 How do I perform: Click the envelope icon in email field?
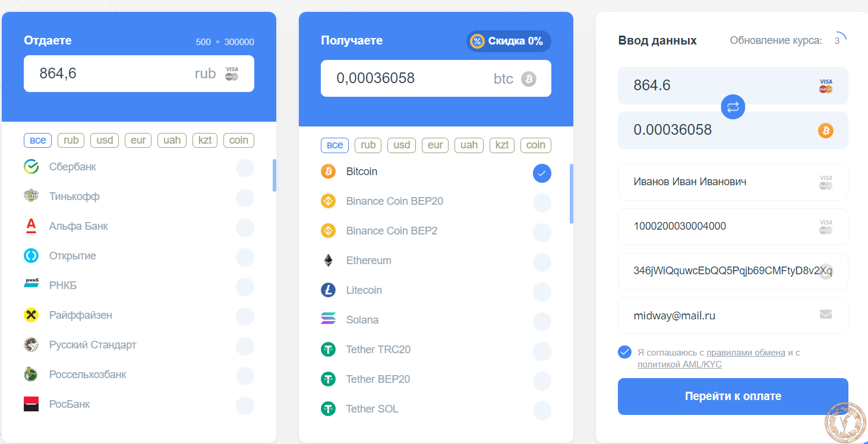[826, 315]
